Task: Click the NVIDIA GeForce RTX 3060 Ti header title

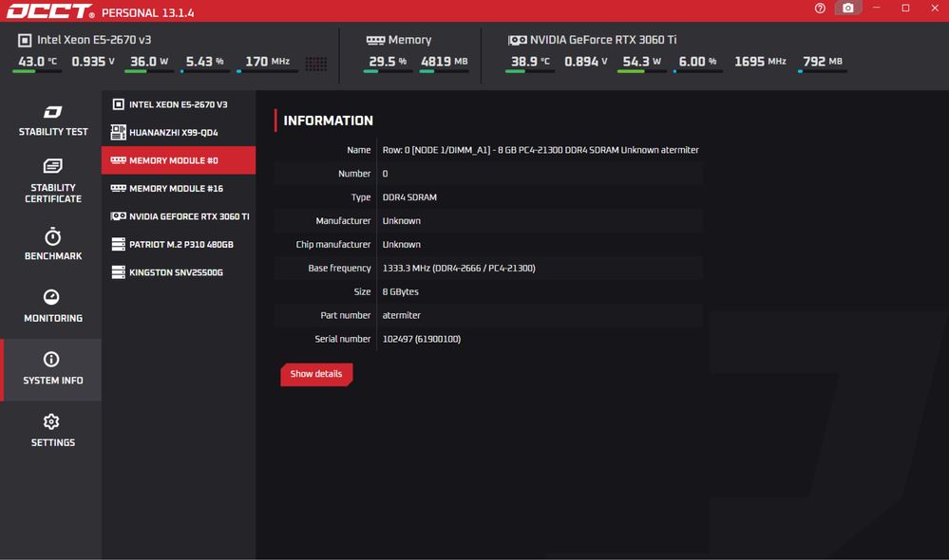Action: [x=603, y=40]
